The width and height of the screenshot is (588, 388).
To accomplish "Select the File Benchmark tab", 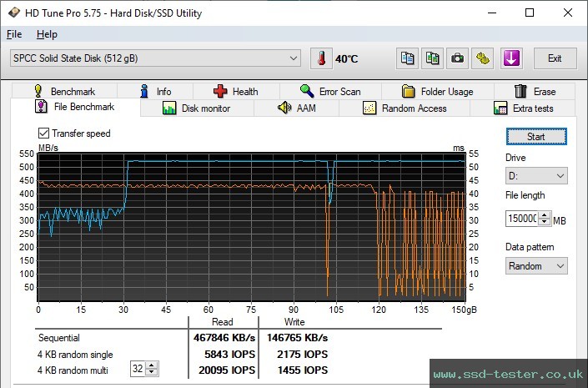I will [x=75, y=107].
